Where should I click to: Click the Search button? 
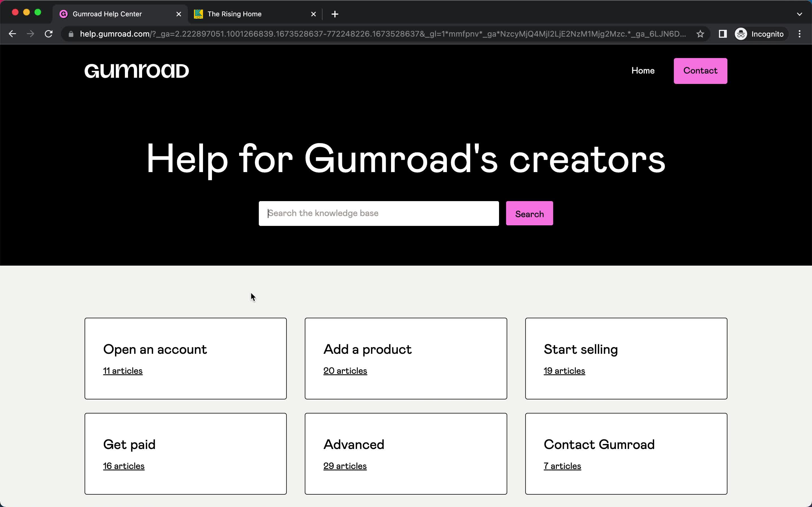[x=529, y=214]
